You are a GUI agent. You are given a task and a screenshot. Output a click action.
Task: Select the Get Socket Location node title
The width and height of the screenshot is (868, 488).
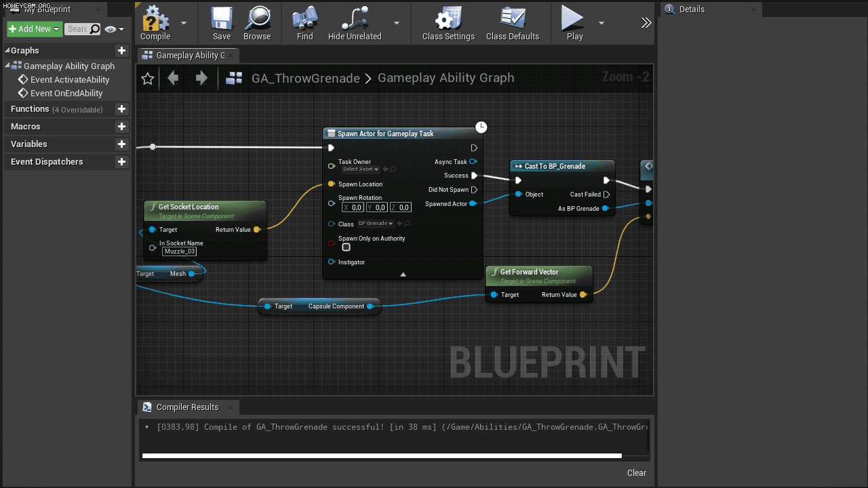coord(189,207)
